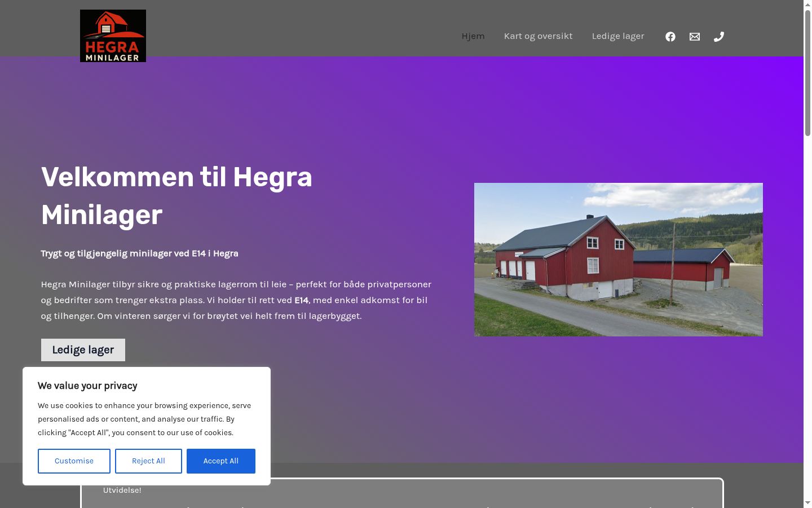Image resolution: width=812 pixels, height=508 pixels.
Task: Click the Hegra Minilager logo
Action: coord(113,36)
